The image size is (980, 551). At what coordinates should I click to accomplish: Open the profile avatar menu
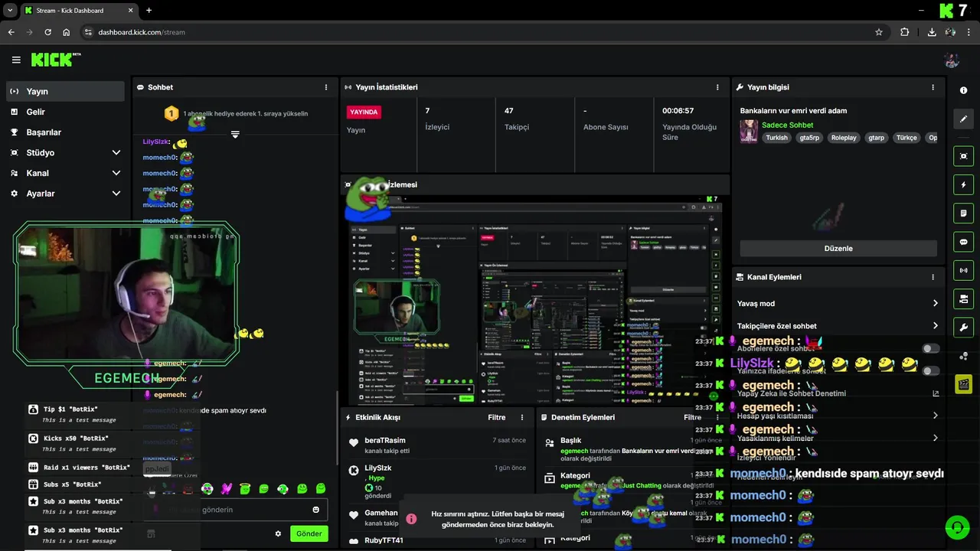click(x=952, y=60)
